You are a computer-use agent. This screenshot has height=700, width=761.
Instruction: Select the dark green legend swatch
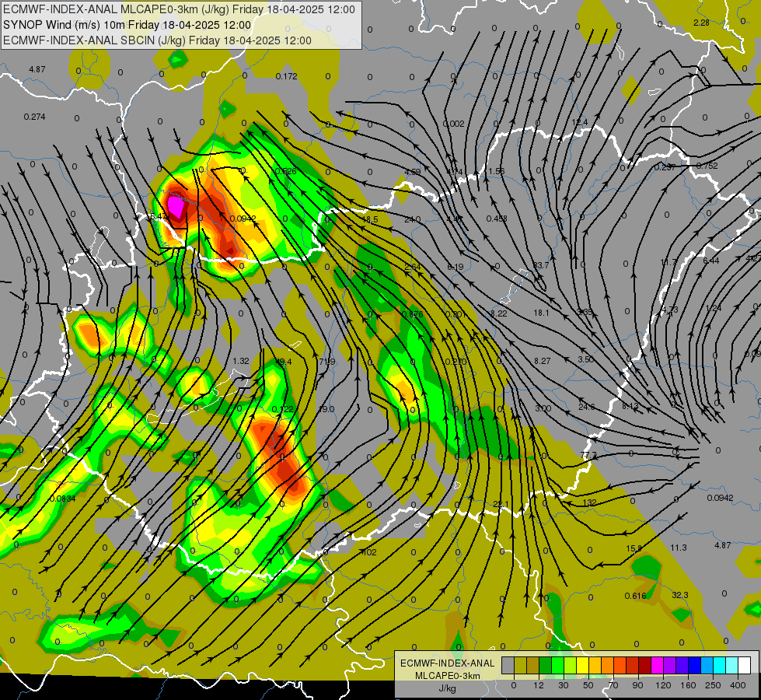pos(545,665)
